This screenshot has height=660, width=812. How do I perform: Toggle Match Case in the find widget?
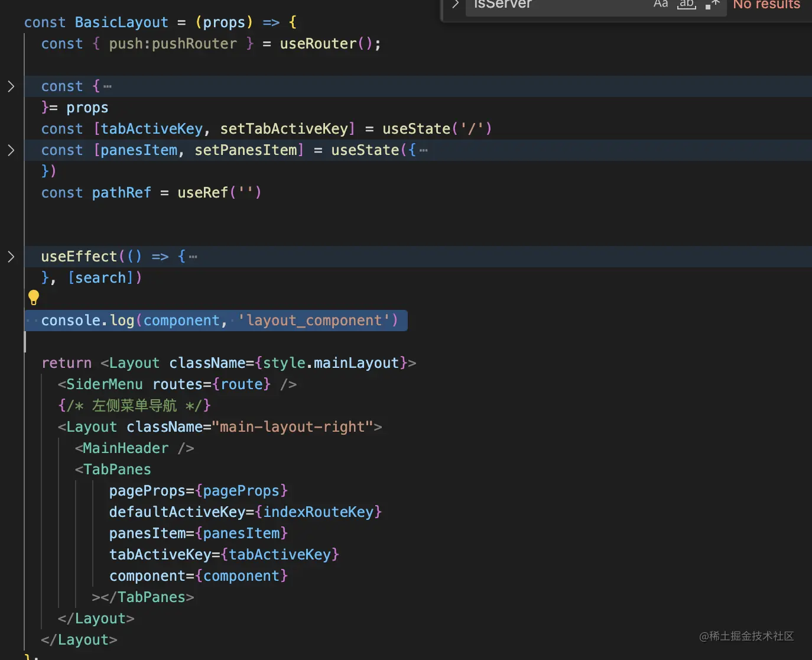[661, 5]
